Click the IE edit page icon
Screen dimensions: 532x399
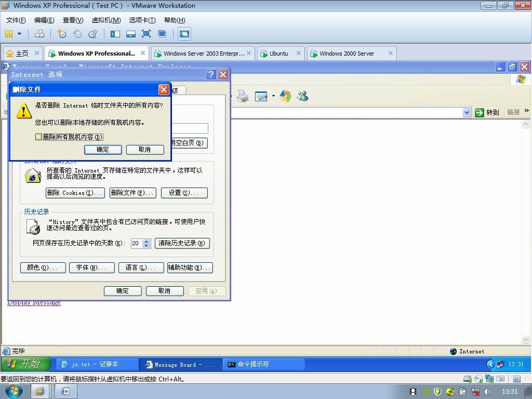coord(261,96)
